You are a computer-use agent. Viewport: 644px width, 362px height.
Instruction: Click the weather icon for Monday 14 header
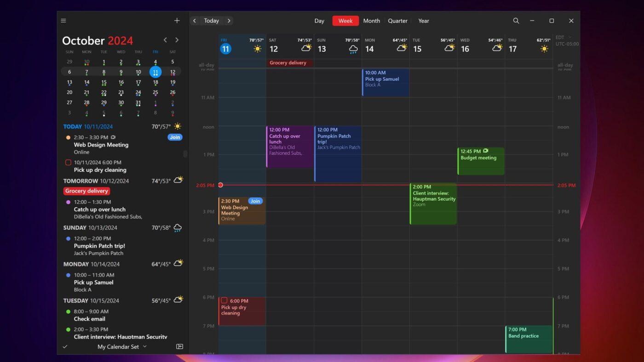tap(402, 48)
